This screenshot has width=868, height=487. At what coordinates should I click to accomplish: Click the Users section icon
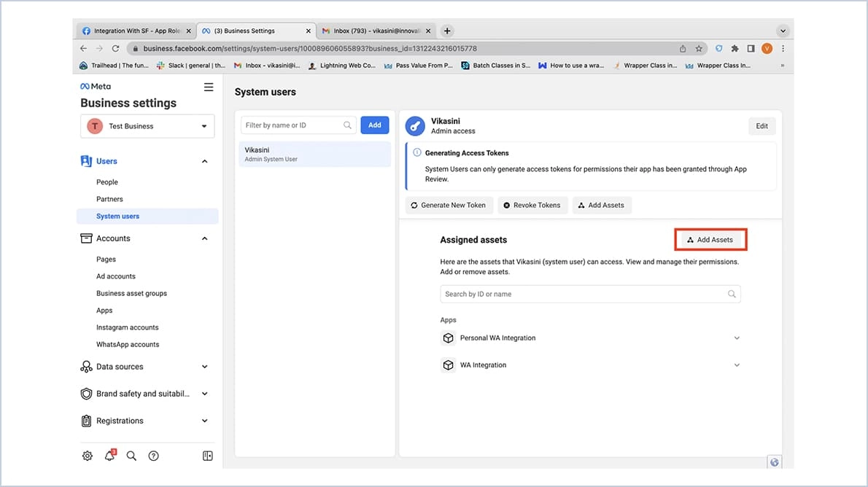coord(86,161)
